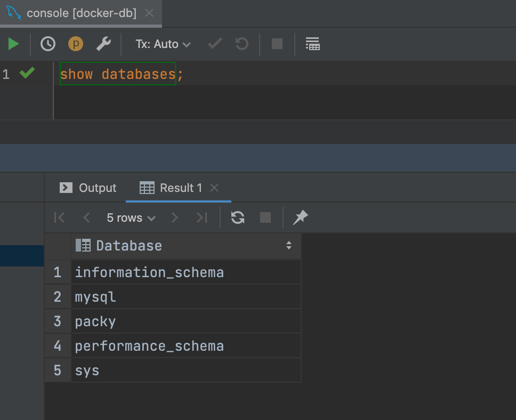Show query parameters with the p icon
Screen dimensions: 516x420
tap(75, 44)
